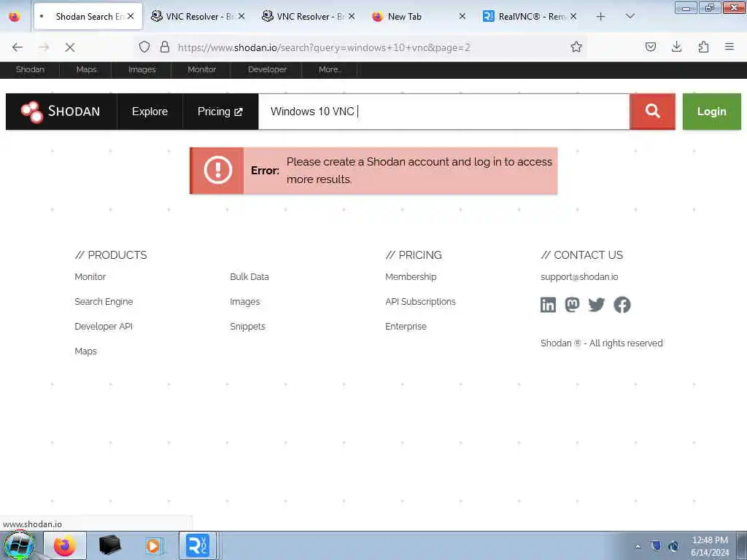Click the green Login button

(711, 112)
